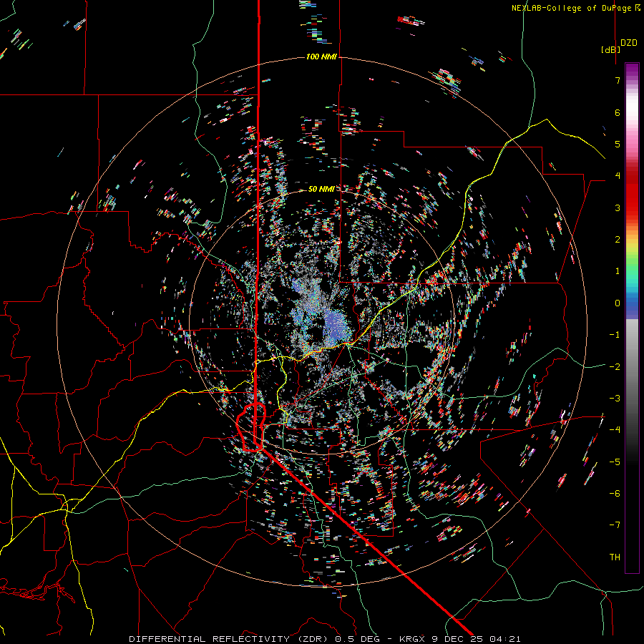This screenshot has width=644, height=644.
Task: Click the 7 value on the color scale
Action: [x=618, y=80]
